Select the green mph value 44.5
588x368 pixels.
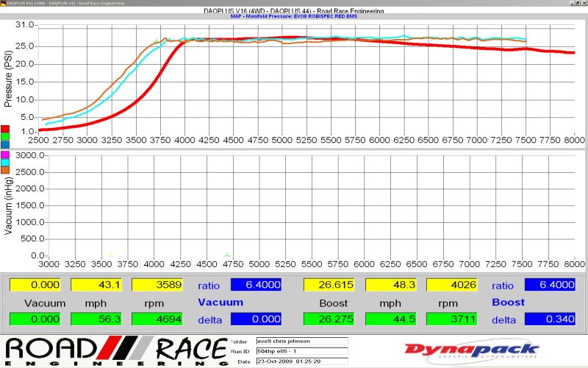point(390,319)
